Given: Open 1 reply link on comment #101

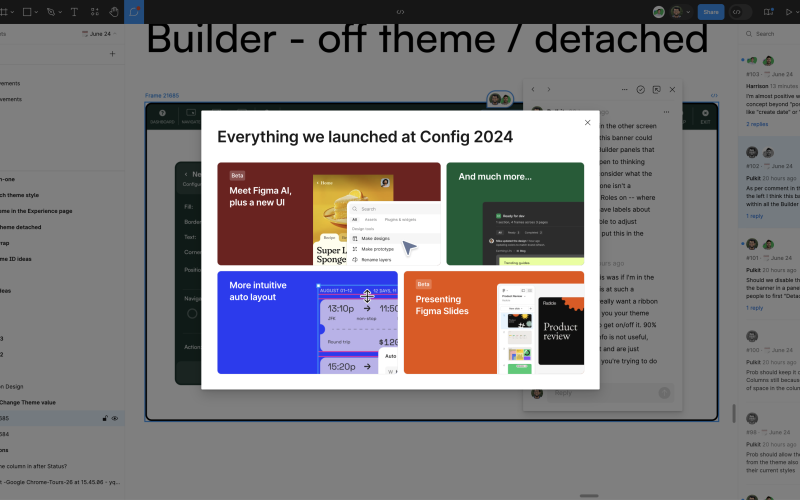Looking at the screenshot, I should 755,308.
